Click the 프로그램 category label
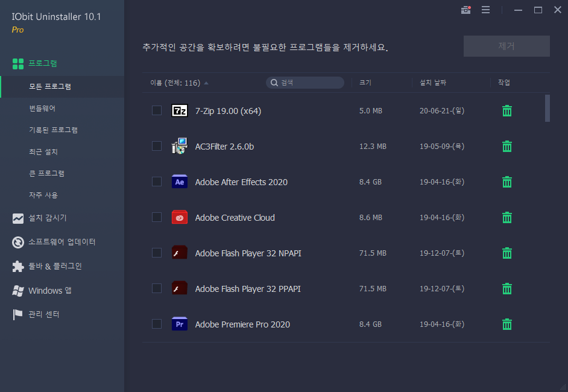 pos(43,63)
